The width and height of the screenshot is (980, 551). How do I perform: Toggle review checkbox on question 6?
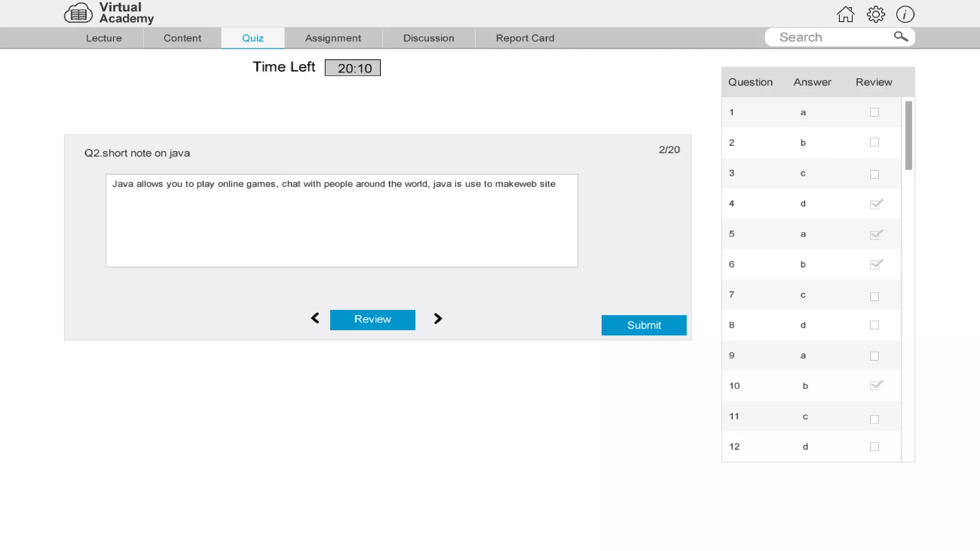875,264
